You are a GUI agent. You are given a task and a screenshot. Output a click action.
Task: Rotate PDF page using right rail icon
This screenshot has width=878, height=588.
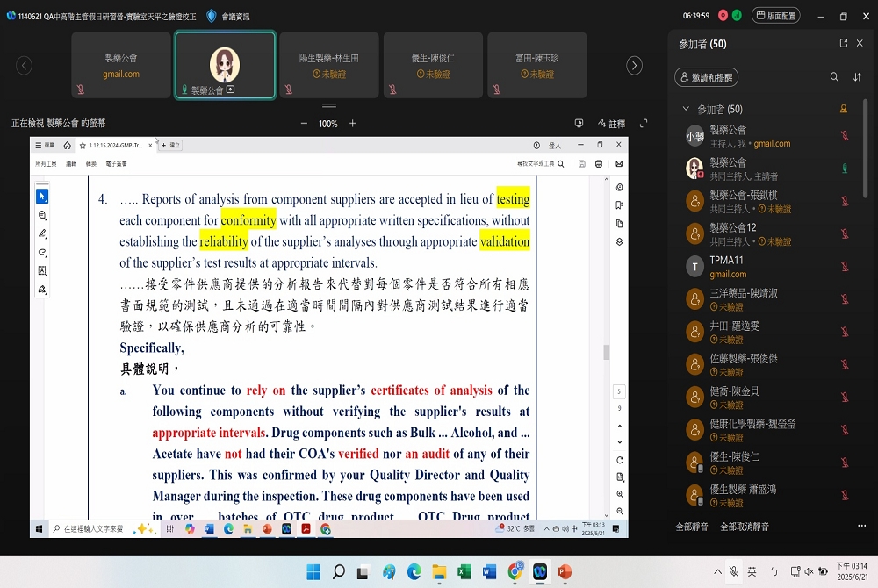(x=619, y=460)
